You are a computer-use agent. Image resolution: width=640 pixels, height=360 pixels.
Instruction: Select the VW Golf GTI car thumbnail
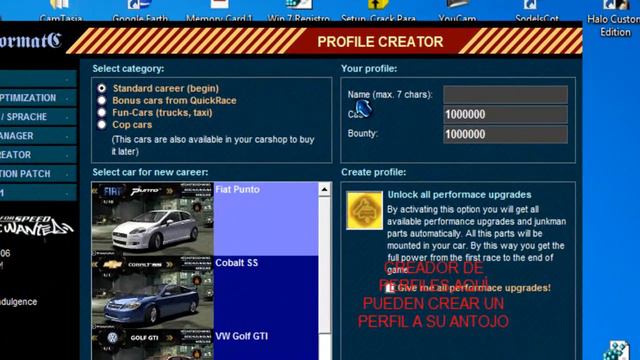153,345
